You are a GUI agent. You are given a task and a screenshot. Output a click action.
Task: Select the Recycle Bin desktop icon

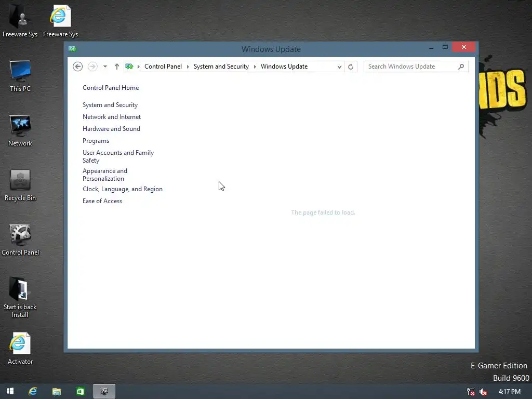pyautogui.click(x=20, y=185)
